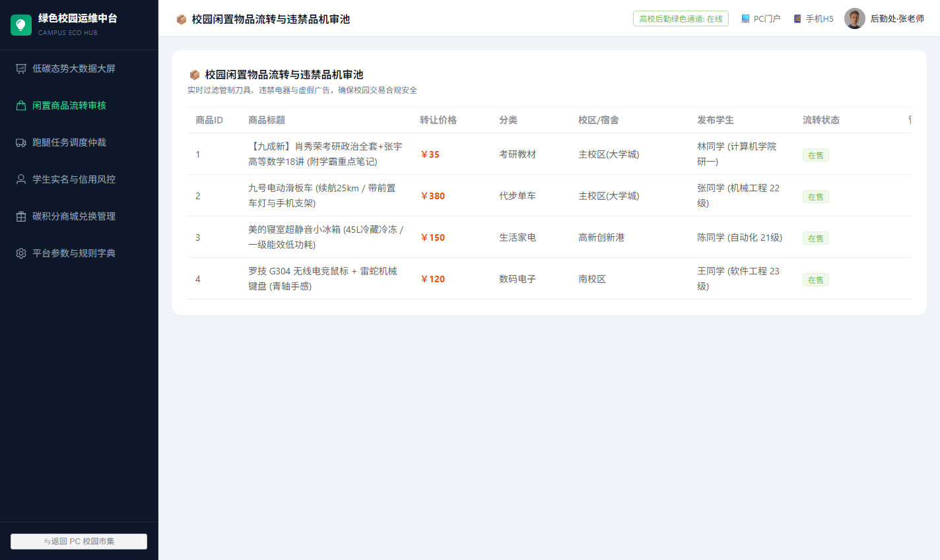The height and width of the screenshot is (560, 940).
Task: Click student 王同学 (软件工程 23级)
Action: [739, 278]
